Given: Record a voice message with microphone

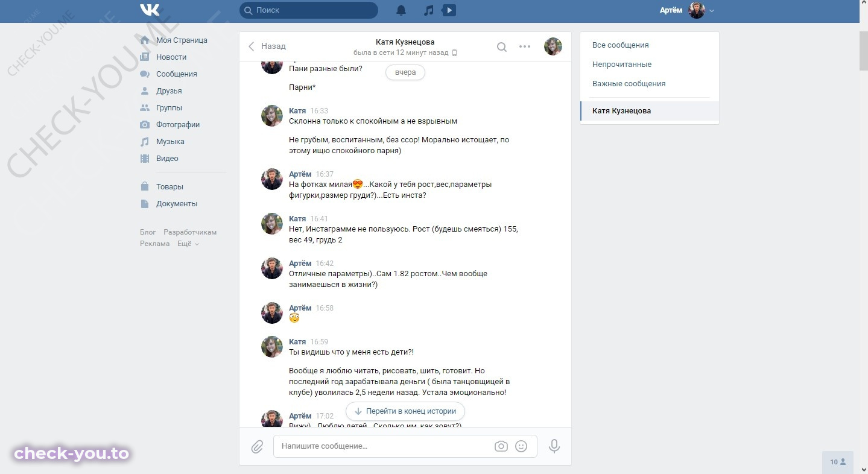Looking at the screenshot, I should click(554, 446).
